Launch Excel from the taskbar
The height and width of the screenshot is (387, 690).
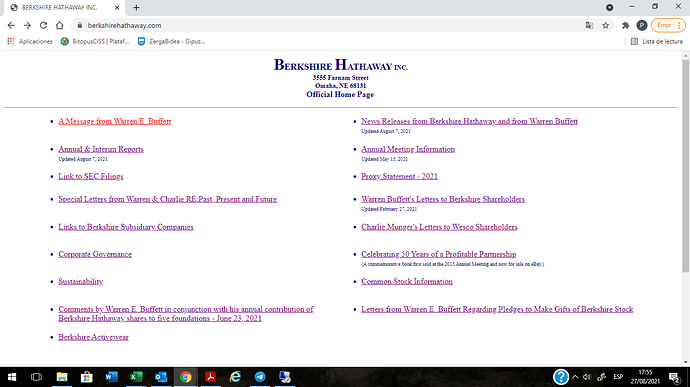[x=136, y=377]
